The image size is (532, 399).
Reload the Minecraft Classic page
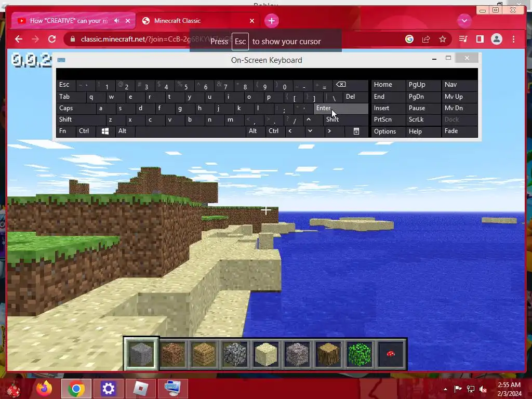pos(52,39)
